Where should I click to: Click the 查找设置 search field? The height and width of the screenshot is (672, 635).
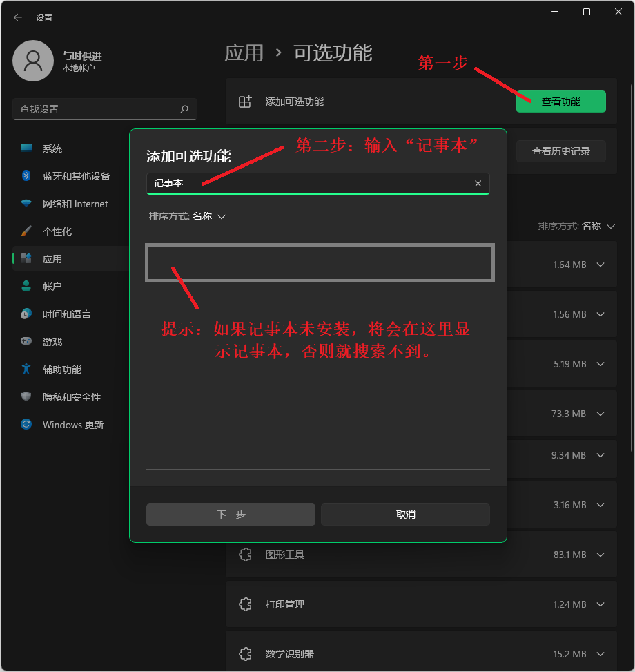(x=97, y=109)
